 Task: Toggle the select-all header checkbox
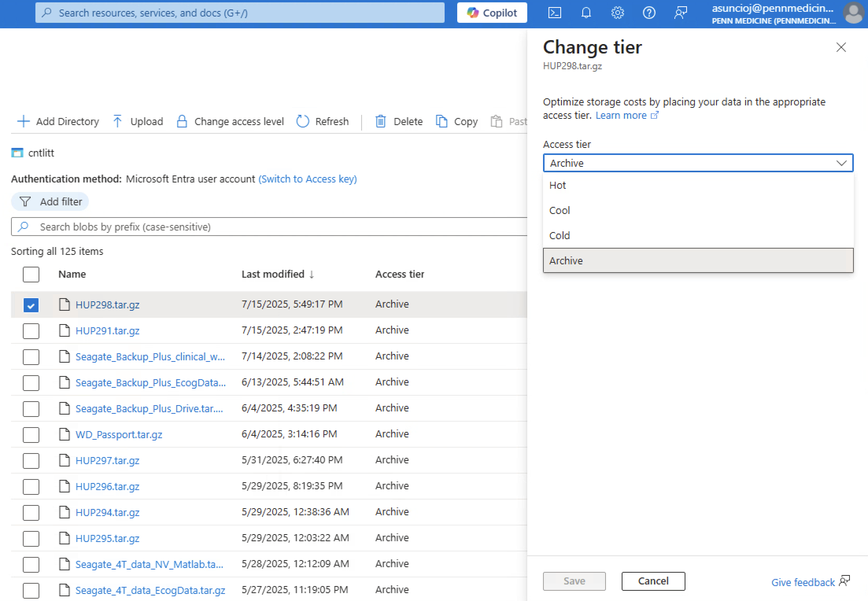coord(31,275)
